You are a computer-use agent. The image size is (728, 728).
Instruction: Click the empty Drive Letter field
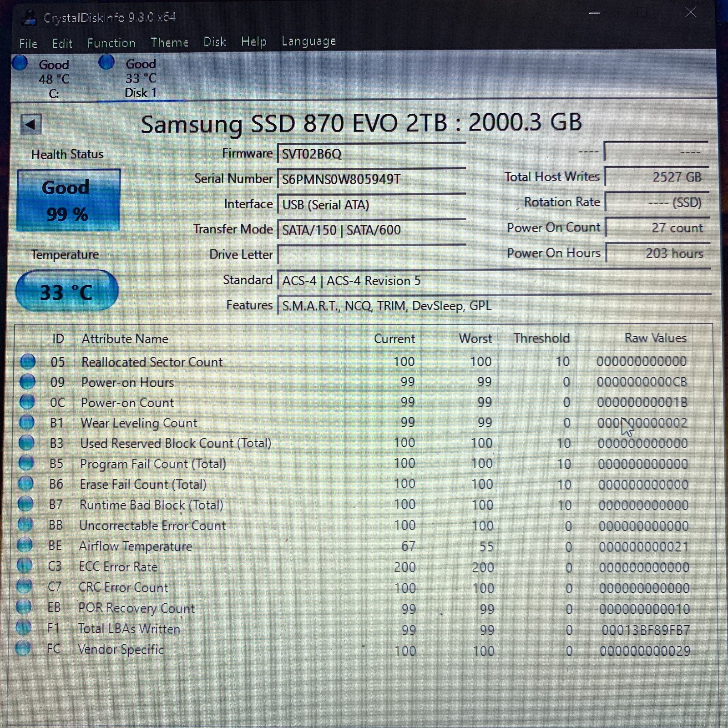371,255
